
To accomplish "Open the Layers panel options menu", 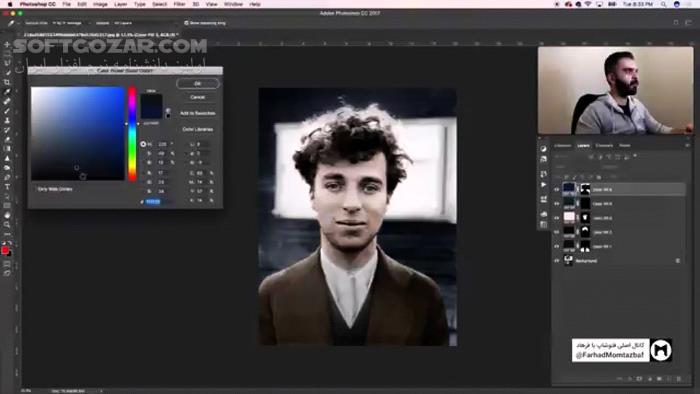I will 687,145.
